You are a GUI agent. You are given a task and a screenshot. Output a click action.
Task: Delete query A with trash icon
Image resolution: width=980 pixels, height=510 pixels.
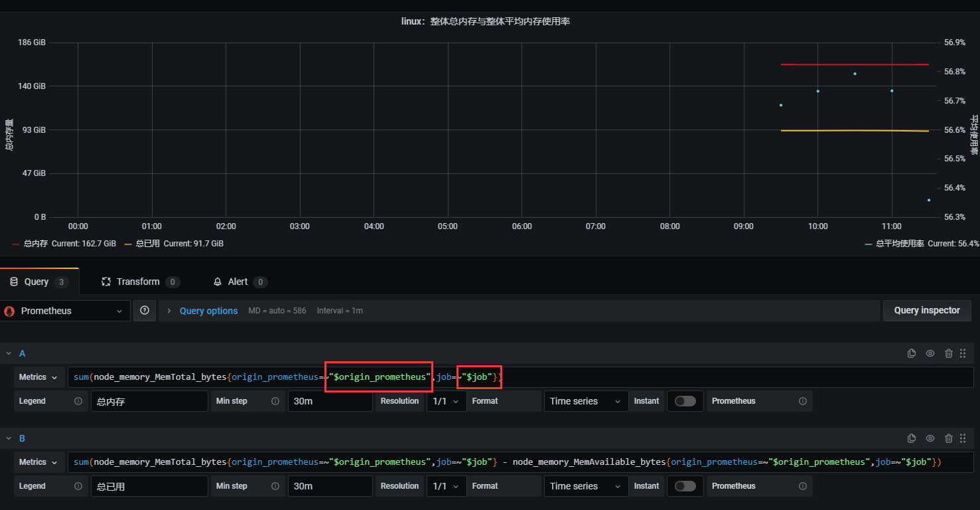949,353
